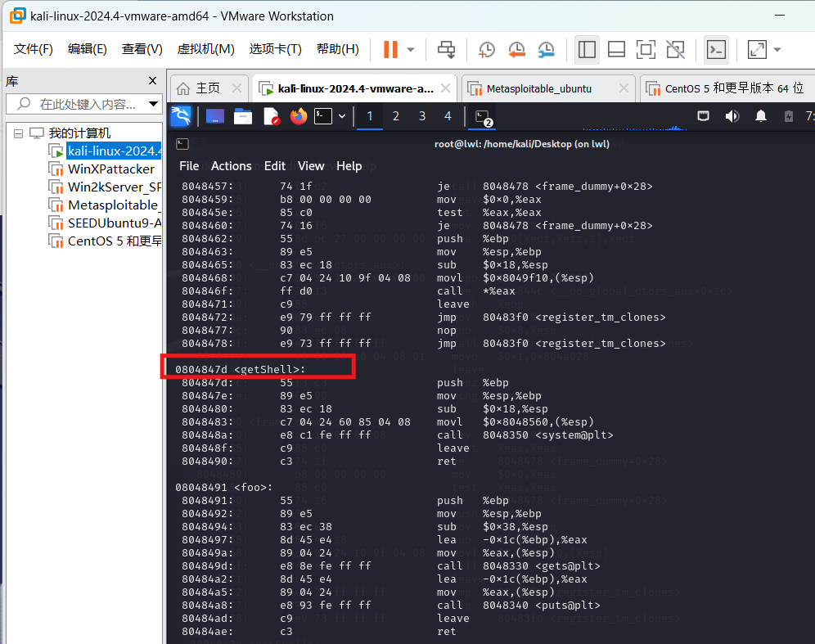Open the snapshot manager icon
Viewport: 815px width, 644px height.
[x=547, y=49]
